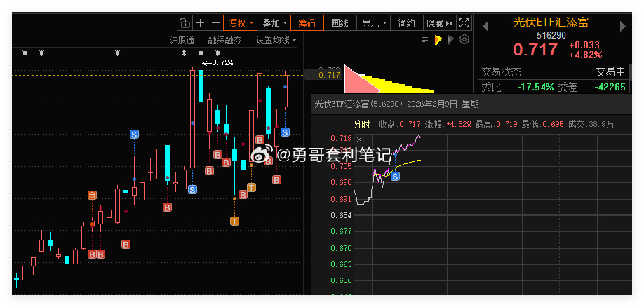Click 收盘:0.717 in popup header
Screen dimensions: 644x307
[x=400, y=124]
